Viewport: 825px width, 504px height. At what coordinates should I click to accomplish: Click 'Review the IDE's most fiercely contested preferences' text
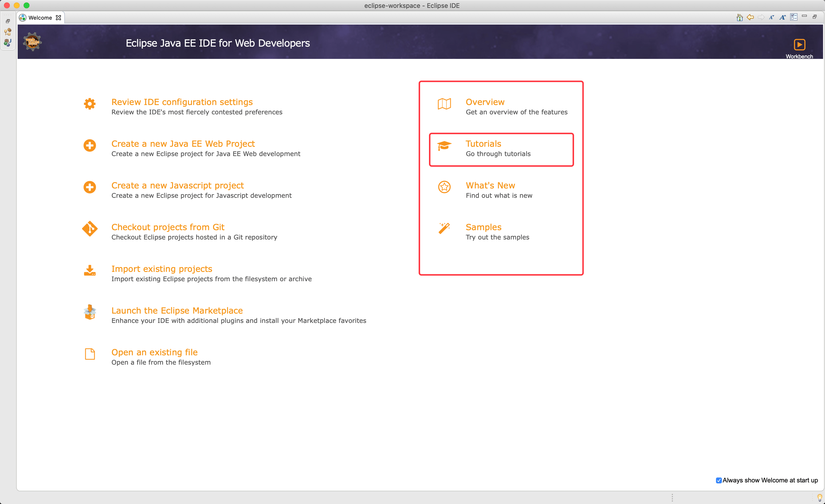point(197,112)
